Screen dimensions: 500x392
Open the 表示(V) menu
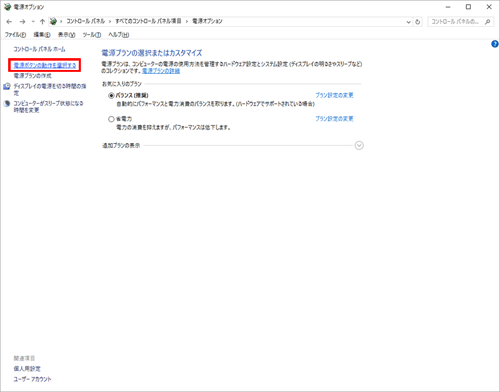(66, 35)
